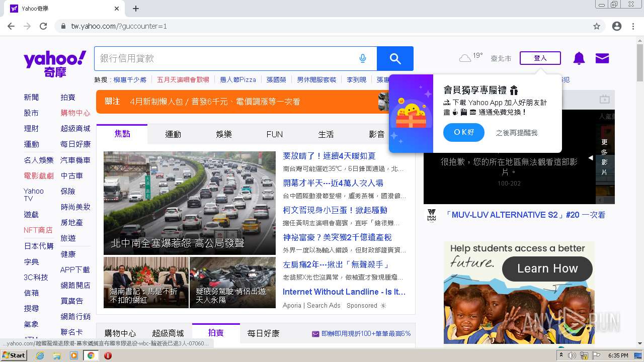This screenshot has width=644, height=362.
Task: Bookmark this page with the star icon
Action: coord(597,26)
